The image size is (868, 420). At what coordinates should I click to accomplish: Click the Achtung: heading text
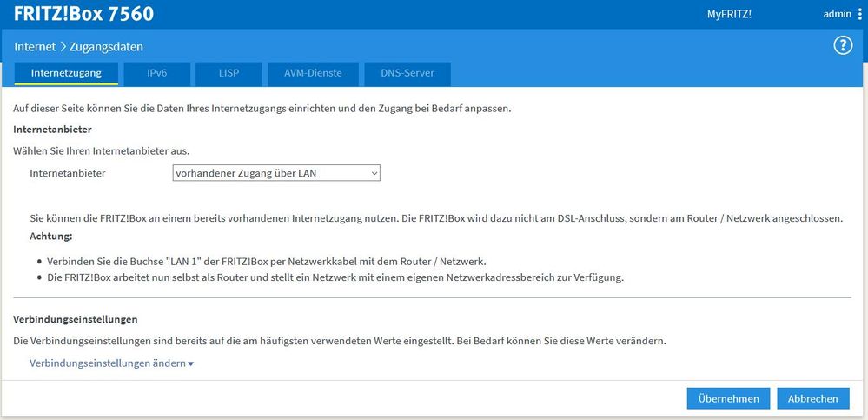[x=51, y=236]
